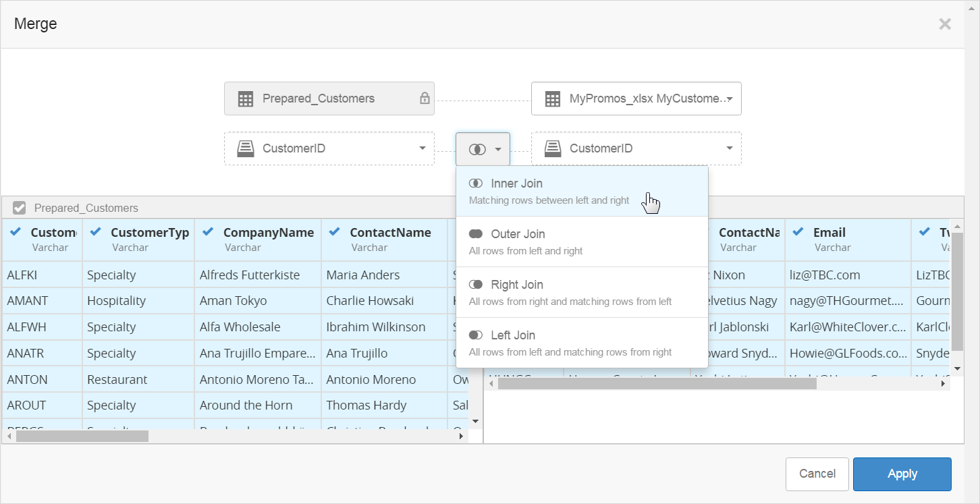The height and width of the screenshot is (504, 980).
Task: Click the left table horizontal scrollbar thumb
Action: (x=82, y=437)
